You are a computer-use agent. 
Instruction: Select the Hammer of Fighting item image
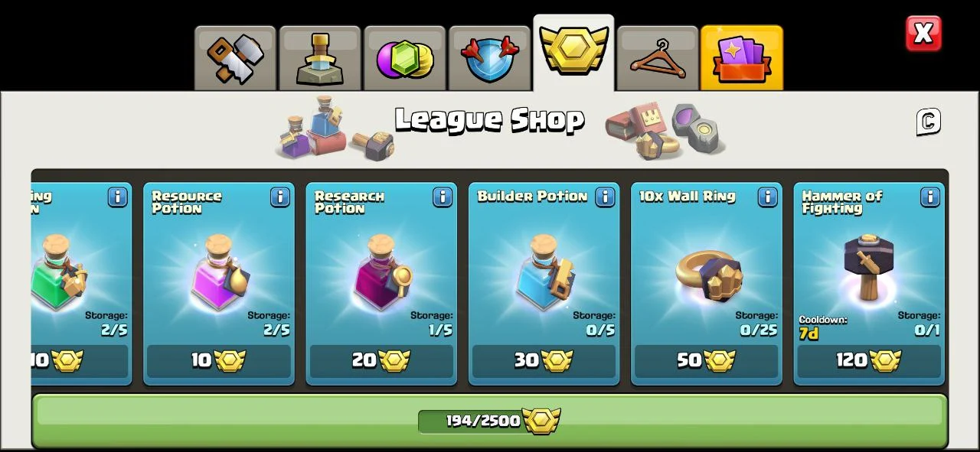pos(869,266)
